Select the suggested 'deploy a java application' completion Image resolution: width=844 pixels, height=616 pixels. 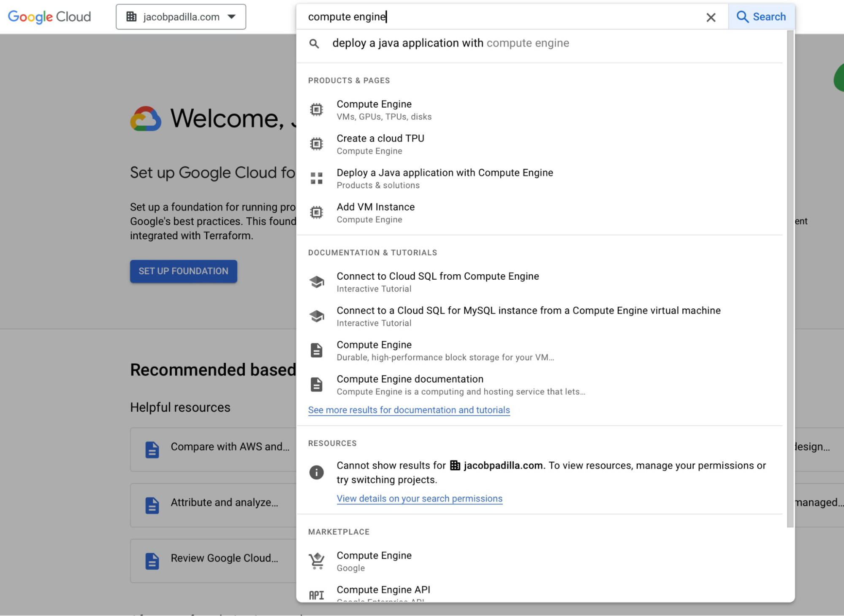(x=450, y=43)
